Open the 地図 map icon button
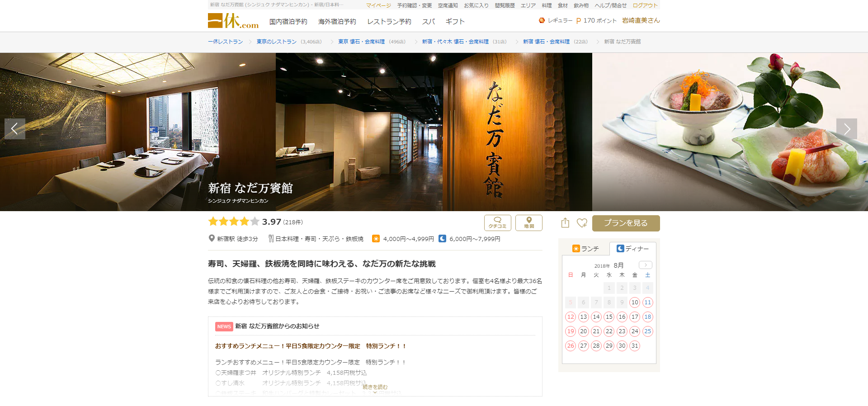This screenshot has height=406, width=868. point(529,223)
